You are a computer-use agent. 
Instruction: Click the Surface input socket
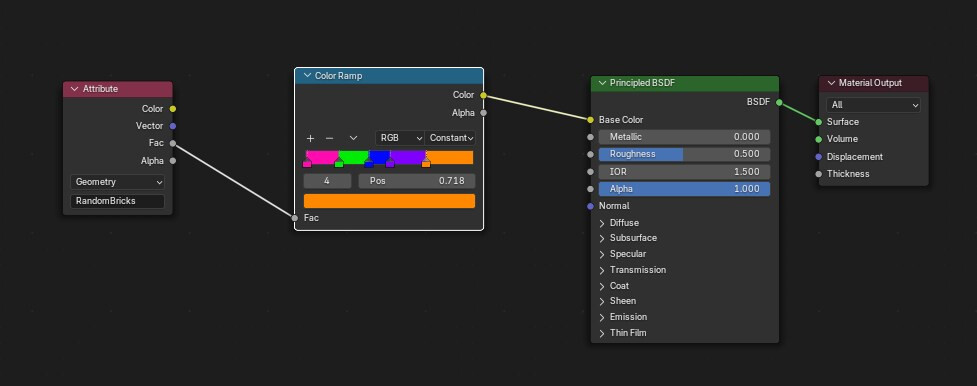819,122
